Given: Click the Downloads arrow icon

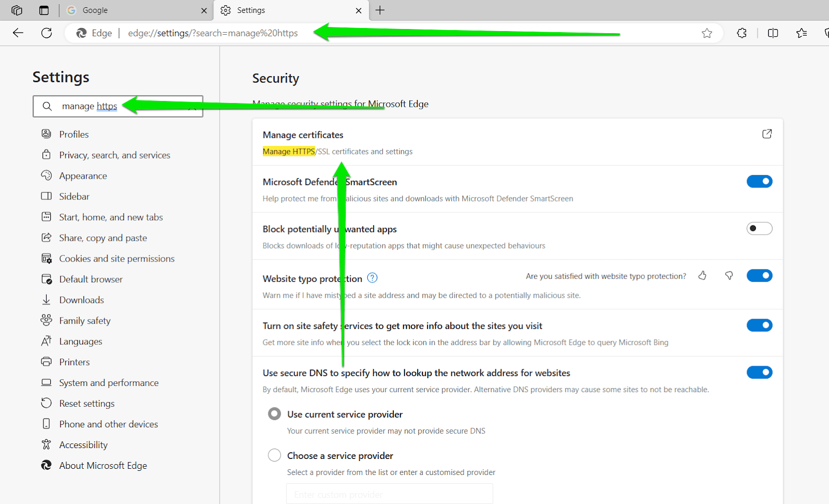Looking at the screenshot, I should click(x=47, y=299).
